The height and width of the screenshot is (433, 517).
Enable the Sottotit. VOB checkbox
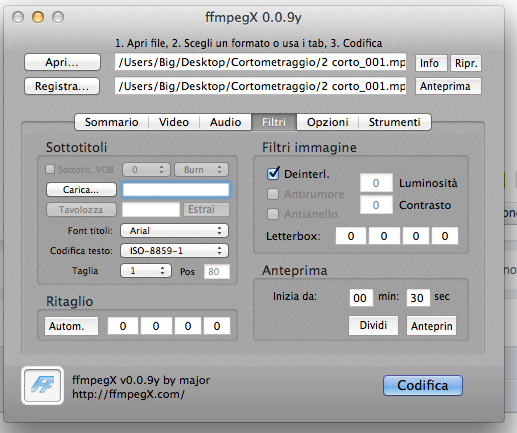coord(50,169)
